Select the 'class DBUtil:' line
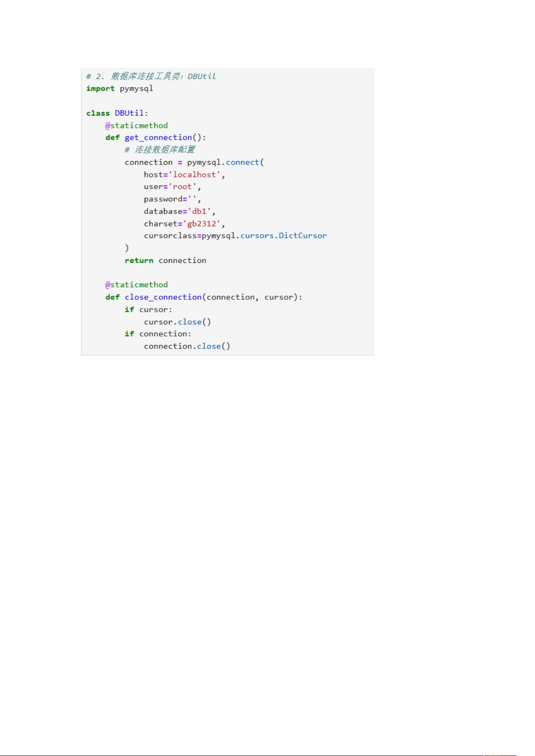 coord(117,113)
